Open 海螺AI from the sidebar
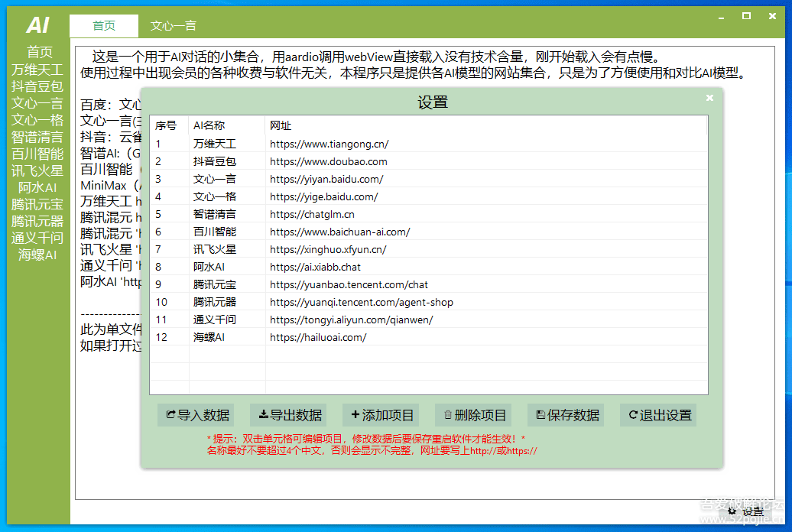Image resolution: width=792 pixels, height=532 pixels. click(x=37, y=255)
